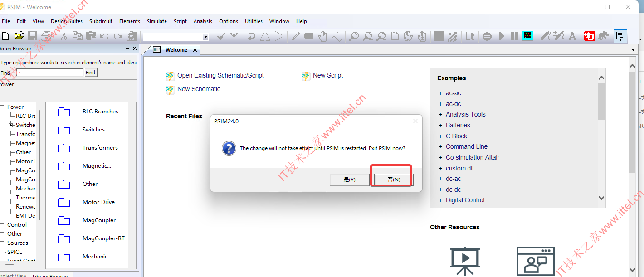644x277 pixels.
Task: Click the Examples list down scroll arrow
Action: tap(602, 198)
